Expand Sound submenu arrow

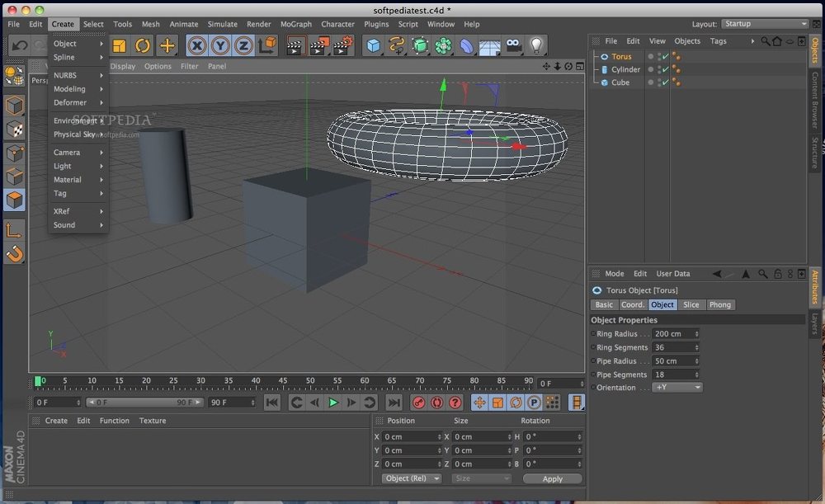101,225
